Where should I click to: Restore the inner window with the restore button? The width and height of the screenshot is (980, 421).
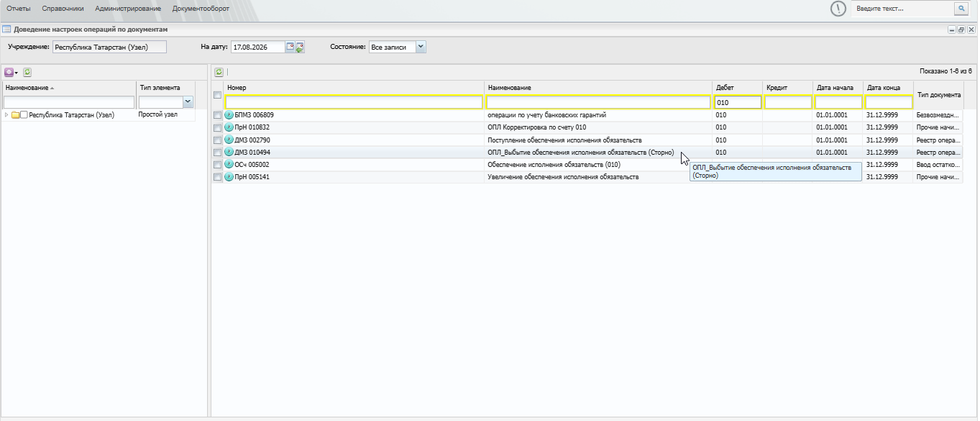[x=961, y=30]
